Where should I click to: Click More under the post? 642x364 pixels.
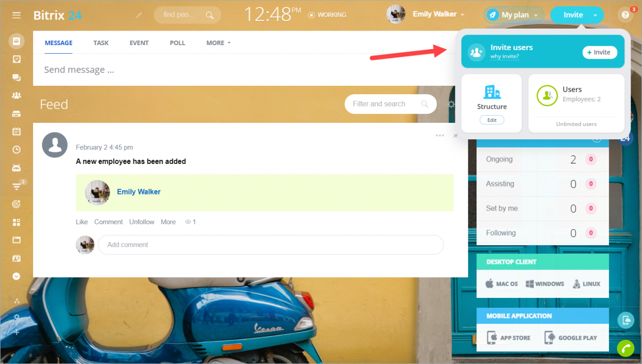168,222
